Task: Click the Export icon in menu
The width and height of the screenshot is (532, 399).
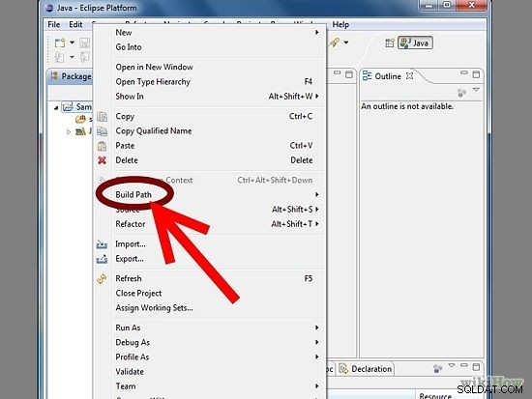Action: (x=102, y=259)
